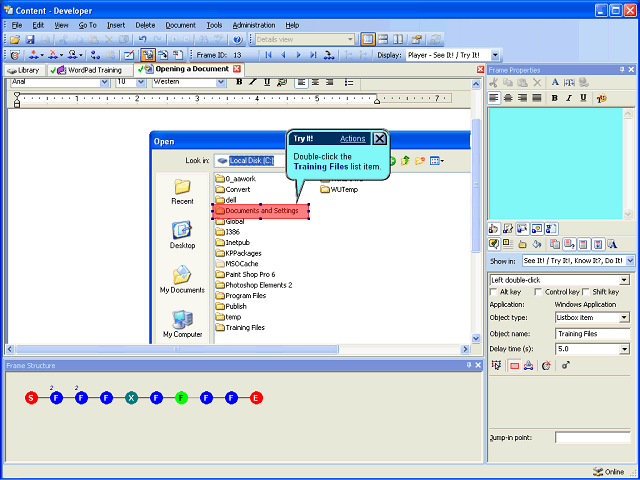The width and height of the screenshot is (640, 480).
Task: Go to the last frame
Action: pos(313,55)
